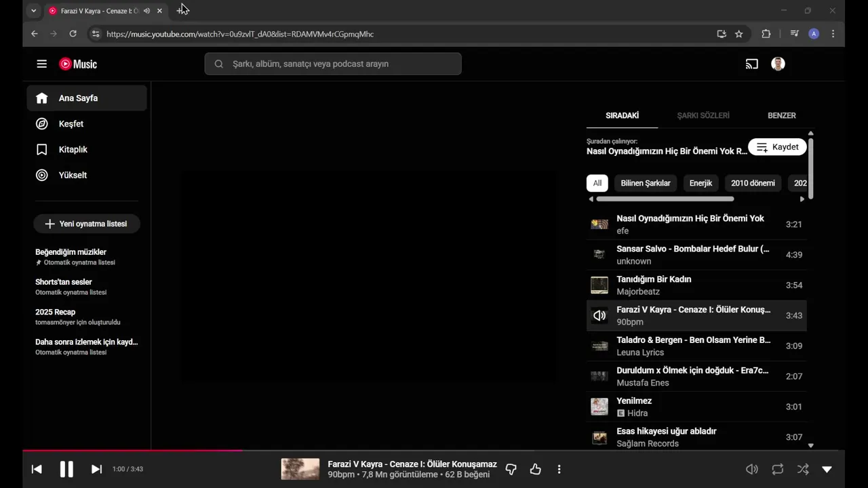
Task: Click the Ana Sayfa home icon
Action: pos(41,98)
